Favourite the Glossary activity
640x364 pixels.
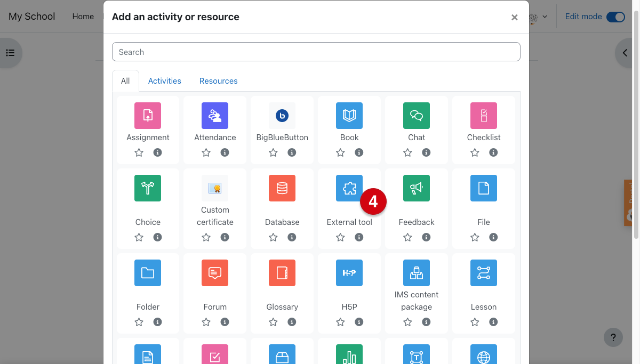273,322
